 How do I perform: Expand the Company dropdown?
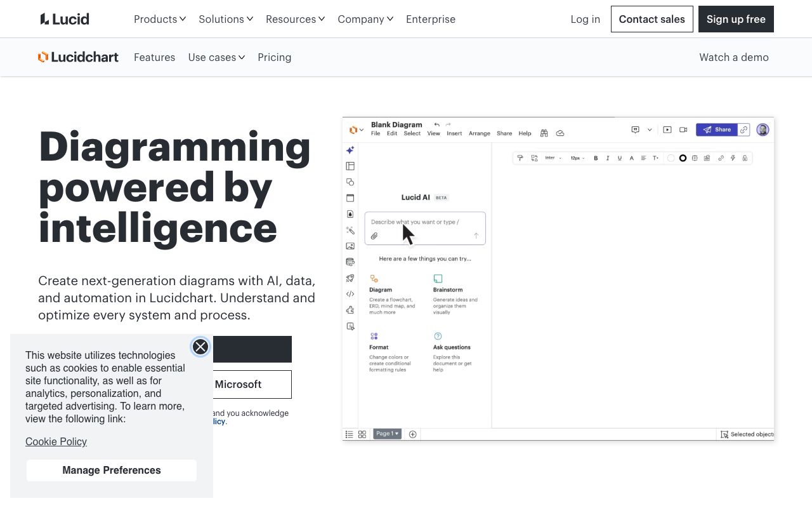tap(365, 19)
